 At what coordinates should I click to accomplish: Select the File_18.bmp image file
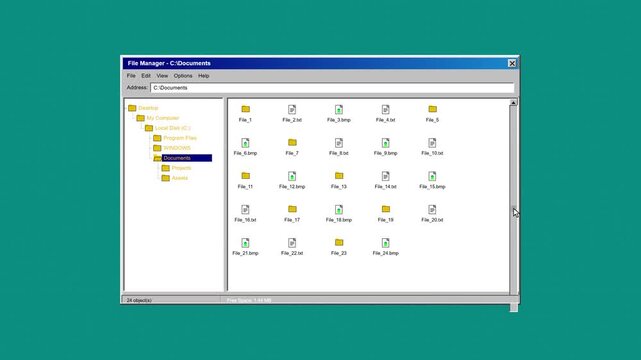[338, 210]
